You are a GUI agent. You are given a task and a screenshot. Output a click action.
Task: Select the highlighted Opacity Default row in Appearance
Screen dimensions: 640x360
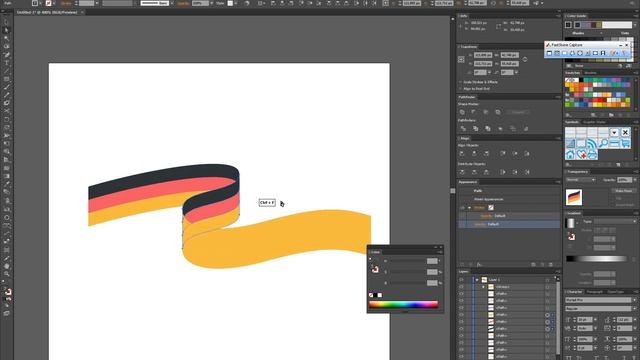[509, 224]
